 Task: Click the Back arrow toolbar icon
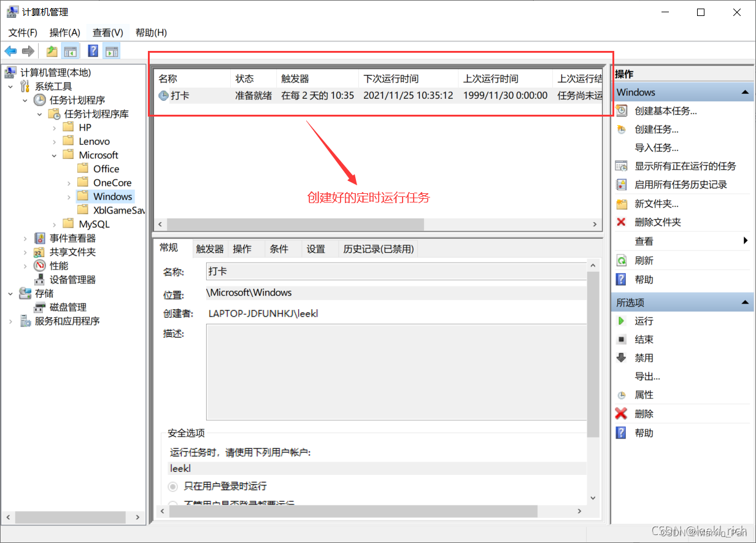(x=10, y=51)
